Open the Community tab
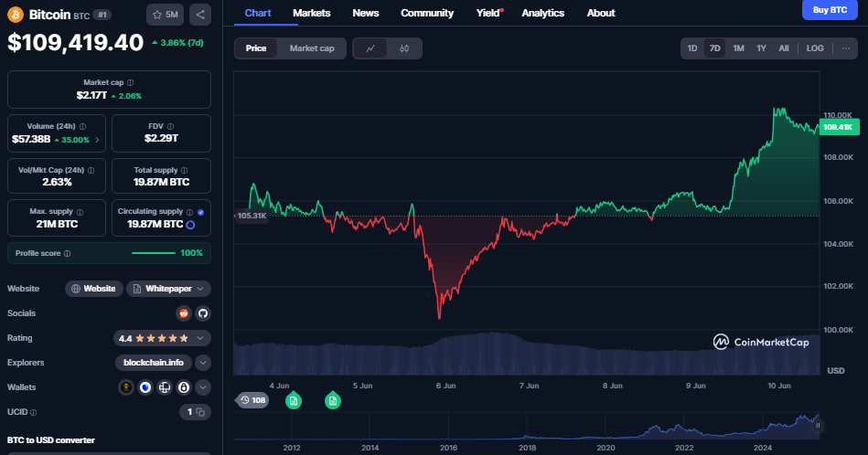This screenshot has height=455, width=868. tap(427, 13)
